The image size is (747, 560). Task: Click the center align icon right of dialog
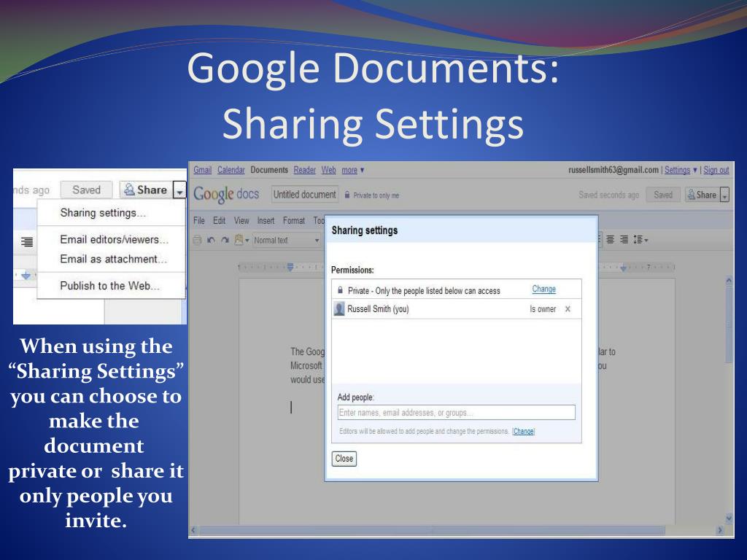[611, 239]
